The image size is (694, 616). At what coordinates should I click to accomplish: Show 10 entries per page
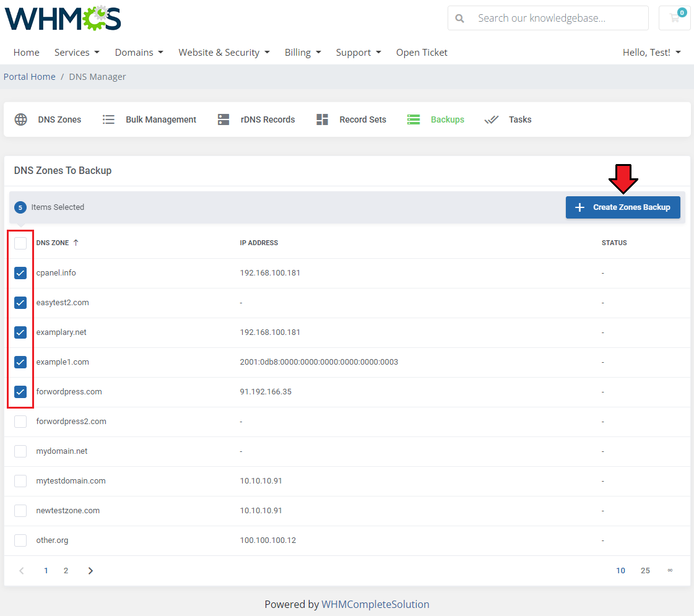click(x=620, y=571)
